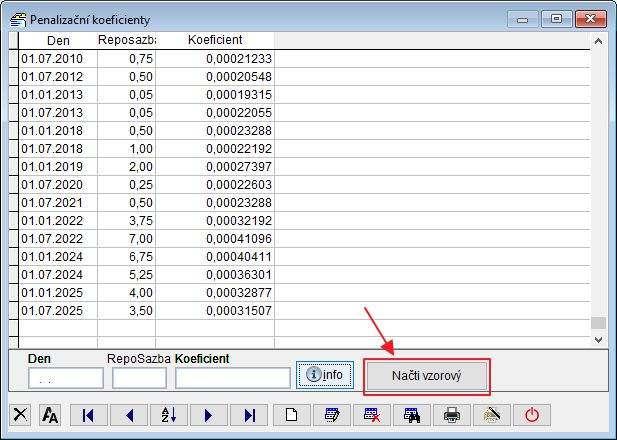Screen dimensions: 617x440
Task: Create a new blank record
Action: (292, 415)
